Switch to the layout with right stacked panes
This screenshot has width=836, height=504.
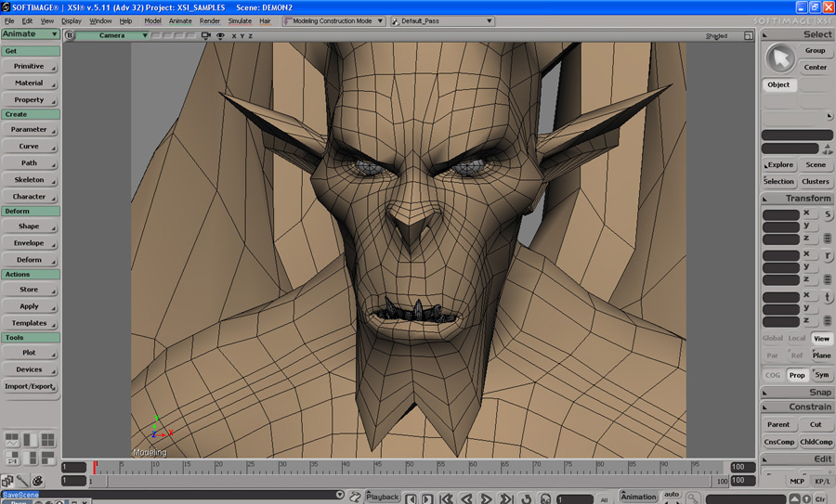pos(30,458)
